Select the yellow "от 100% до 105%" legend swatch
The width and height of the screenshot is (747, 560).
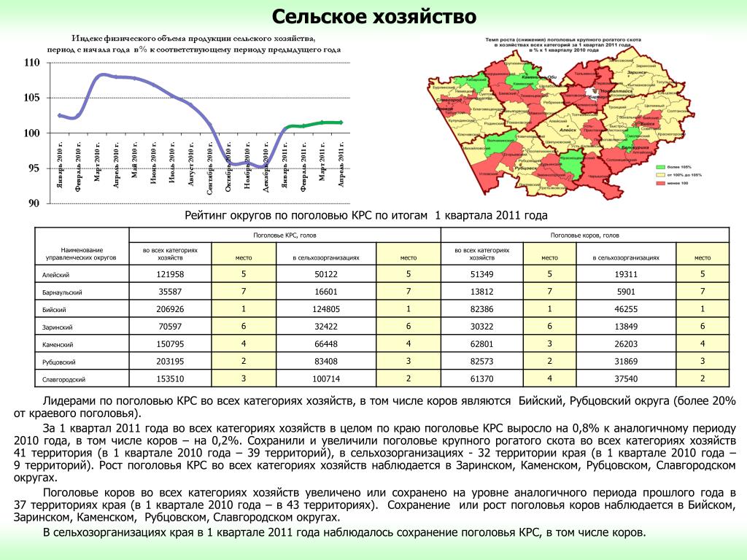[x=660, y=175]
